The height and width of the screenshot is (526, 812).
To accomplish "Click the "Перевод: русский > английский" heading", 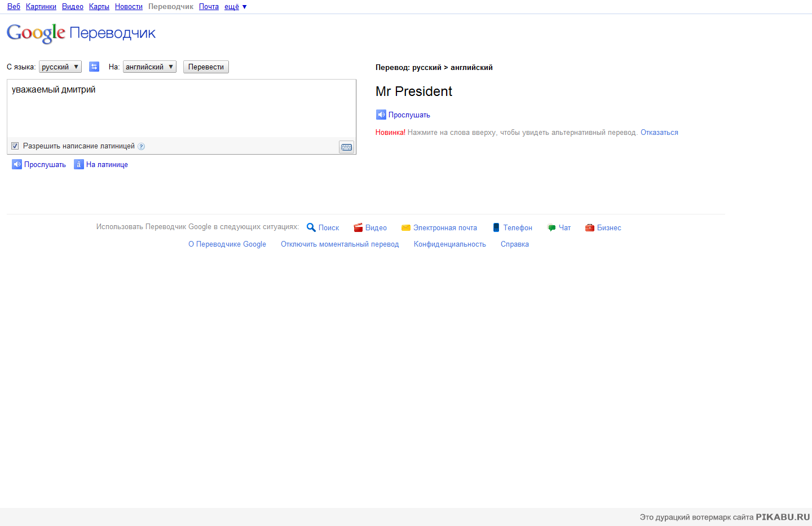I will tap(434, 68).
